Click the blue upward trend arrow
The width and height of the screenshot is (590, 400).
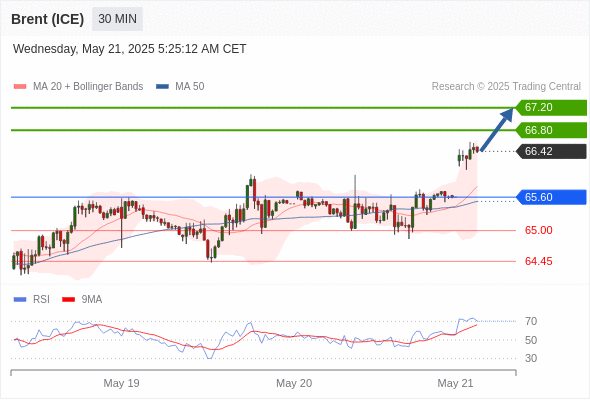click(x=497, y=129)
